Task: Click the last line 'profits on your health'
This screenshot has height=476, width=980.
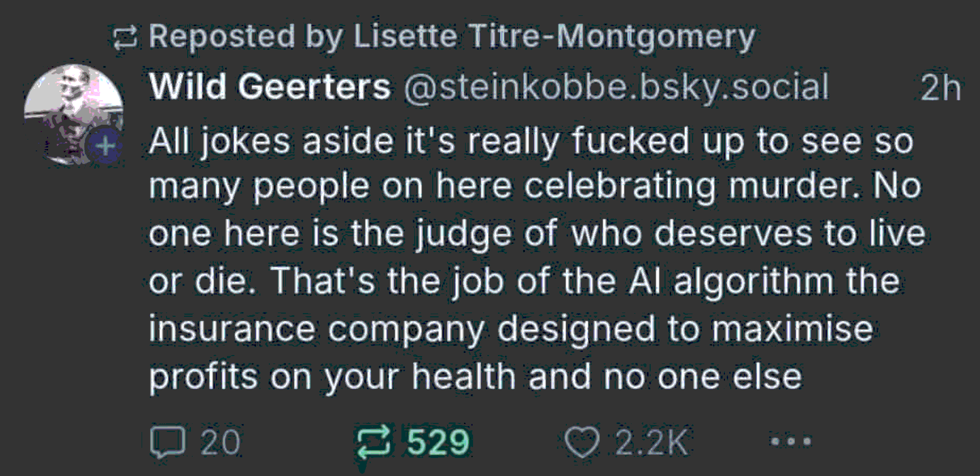Action: coord(475,376)
